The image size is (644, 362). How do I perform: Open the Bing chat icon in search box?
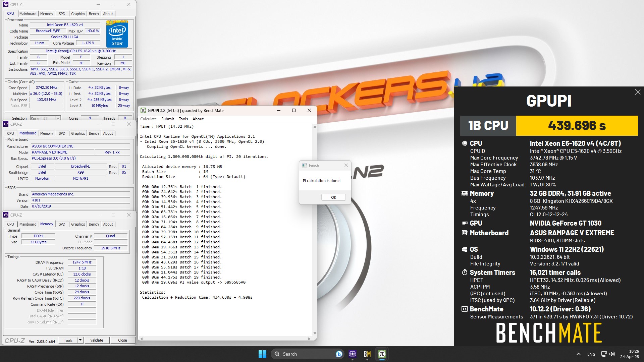coord(339,354)
